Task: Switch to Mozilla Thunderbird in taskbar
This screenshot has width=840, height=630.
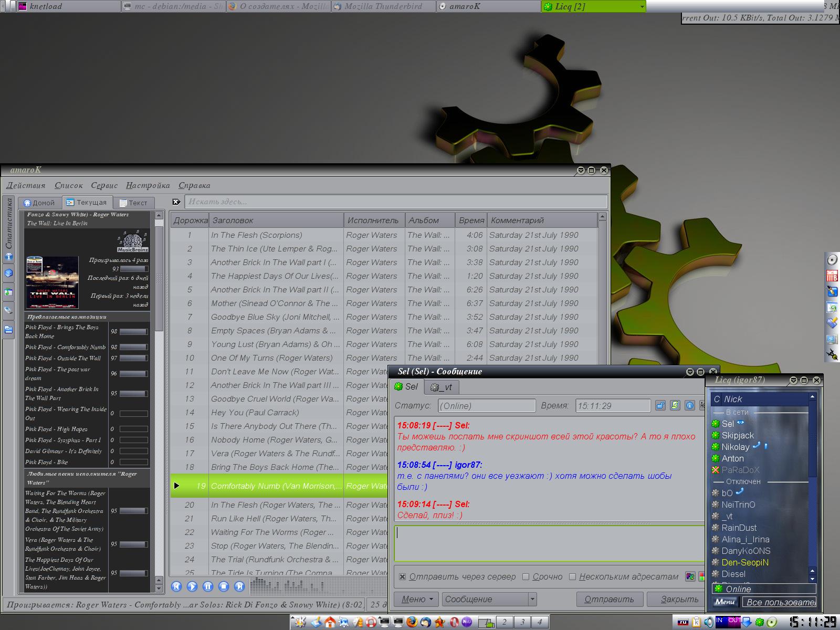Action: tap(383, 7)
